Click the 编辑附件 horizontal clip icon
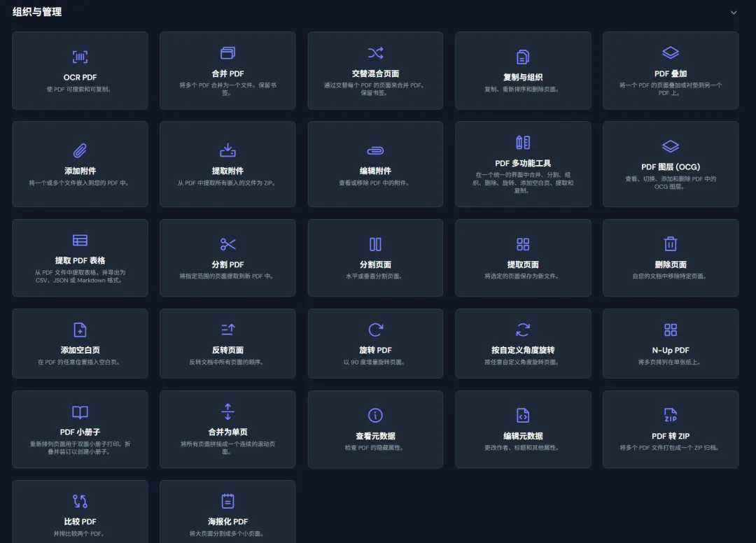The image size is (756, 543). coord(375,151)
